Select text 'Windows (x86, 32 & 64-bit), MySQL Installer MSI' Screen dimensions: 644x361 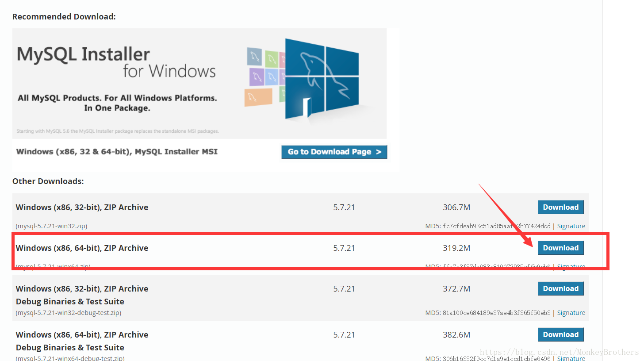click(x=117, y=151)
